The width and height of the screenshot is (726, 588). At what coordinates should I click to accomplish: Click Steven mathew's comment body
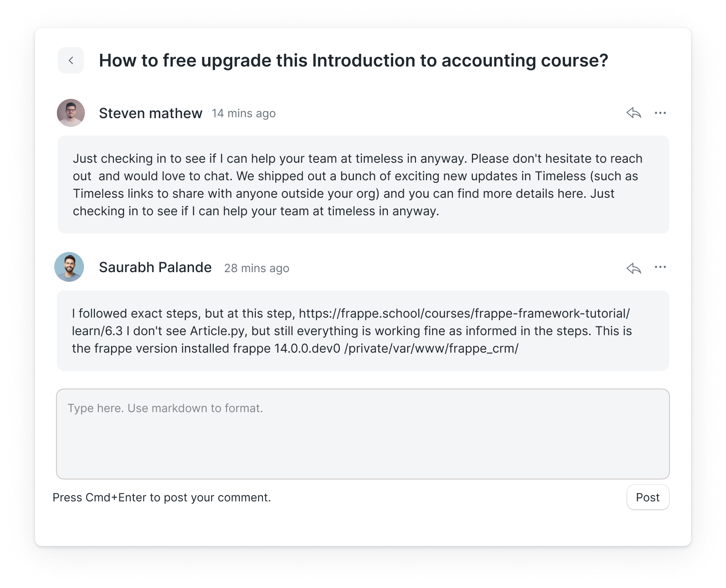click(x=363, y=185)
